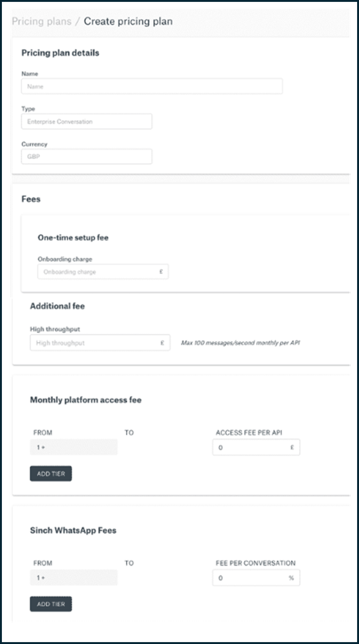Image resolution: width=359 pixels, height=644 pixels.
Task: Click the High throughput input field
Action: pos(100,343)
